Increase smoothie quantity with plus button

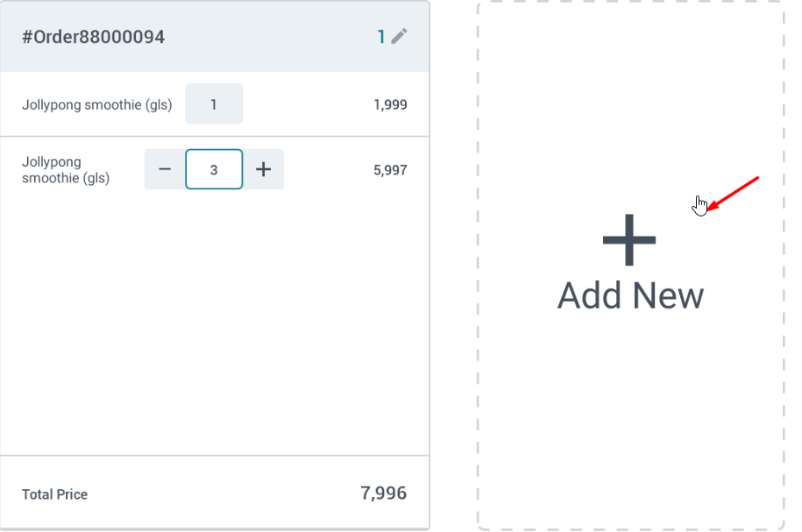click(x=263, y=169)
